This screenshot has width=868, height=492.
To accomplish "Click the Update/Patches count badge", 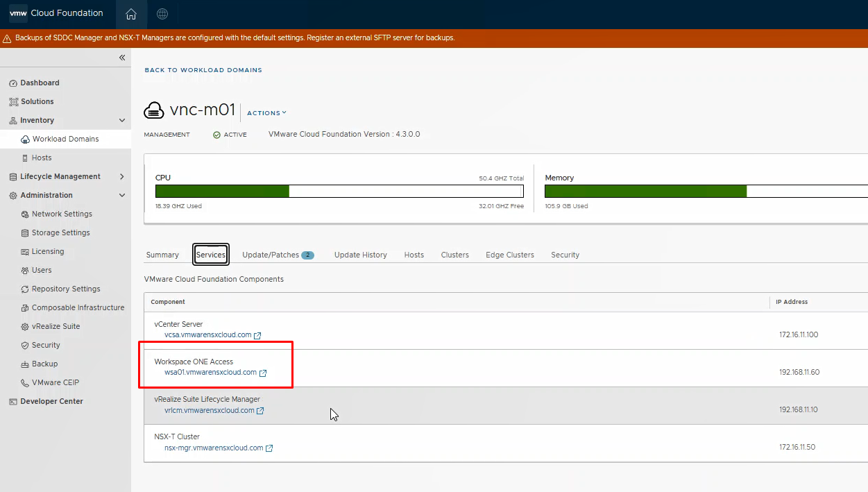I will [x=308, y=255].
